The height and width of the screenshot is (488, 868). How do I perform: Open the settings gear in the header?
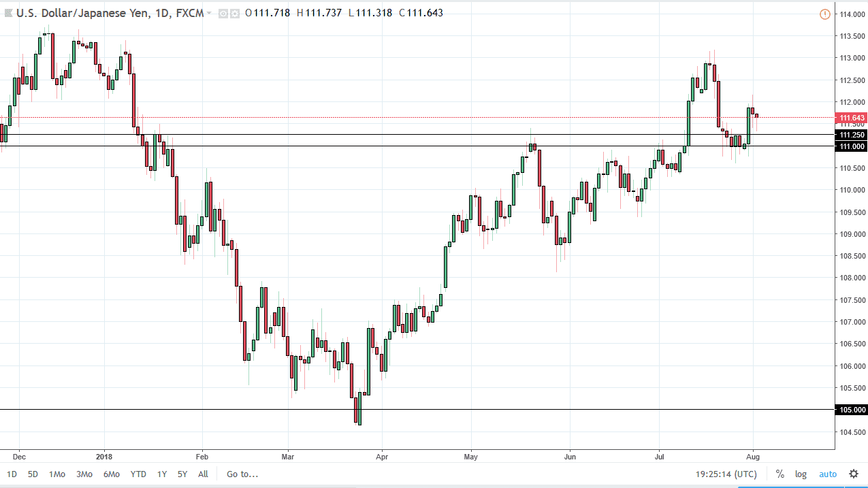pos(234,12)
